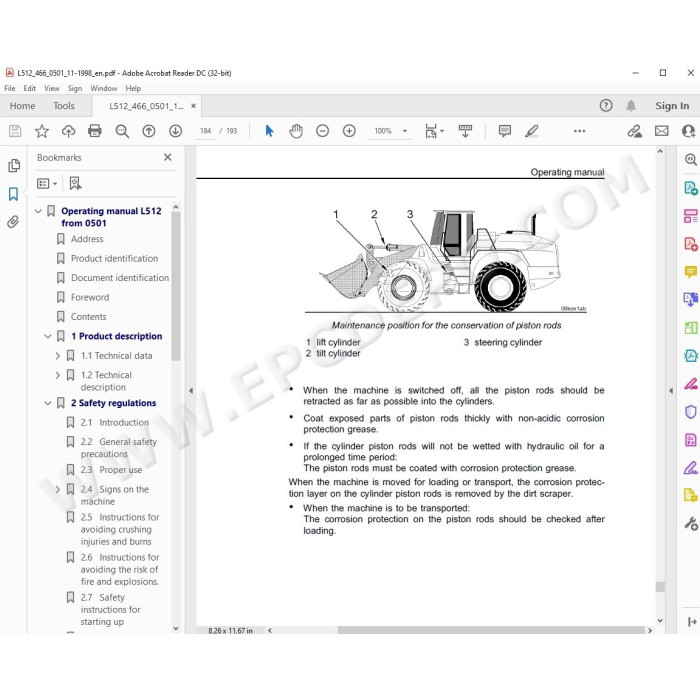Show more toolbar tools ellipsis
The height and width of the screenshot is (700, 700).
coord(579,131)
